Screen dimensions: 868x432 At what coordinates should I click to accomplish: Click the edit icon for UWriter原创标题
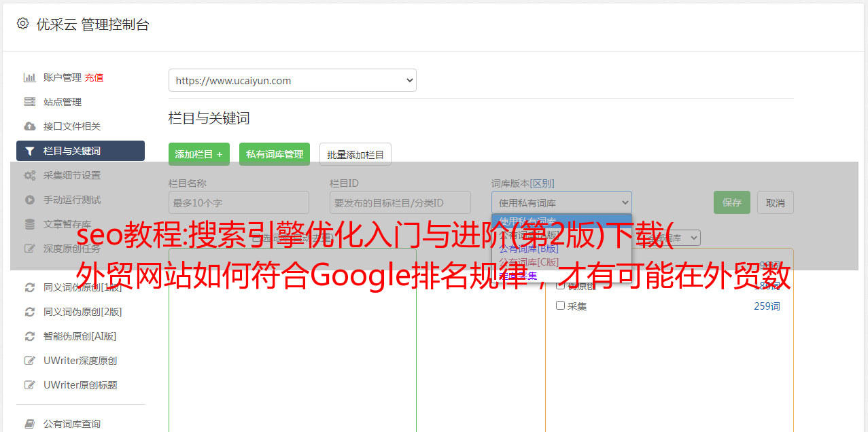pyautogui.click(x=29, y=385)
